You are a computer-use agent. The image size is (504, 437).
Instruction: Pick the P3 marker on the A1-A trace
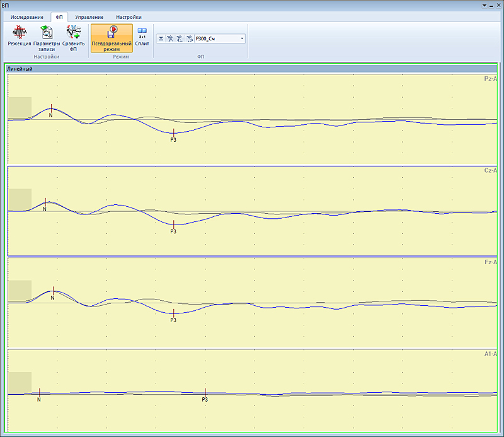coord(205,395)
